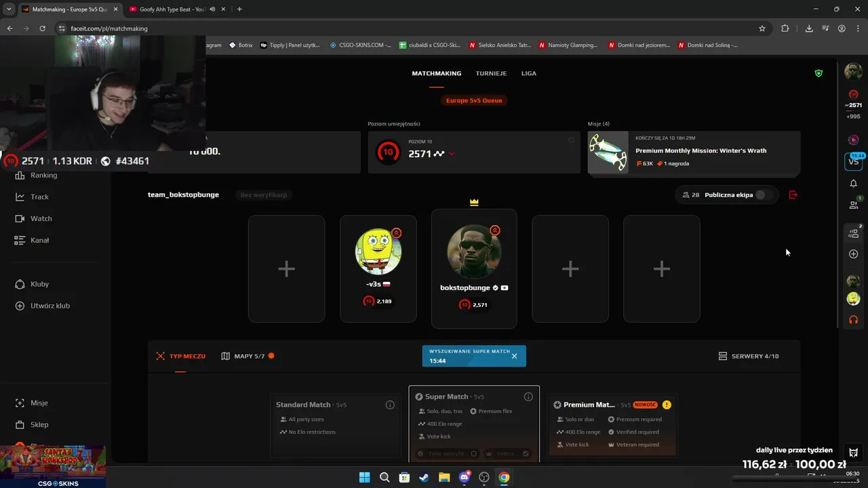Select the Premium Match card
Image resolution: width=868 pixels, height=488 pixels.
(612, 425)
